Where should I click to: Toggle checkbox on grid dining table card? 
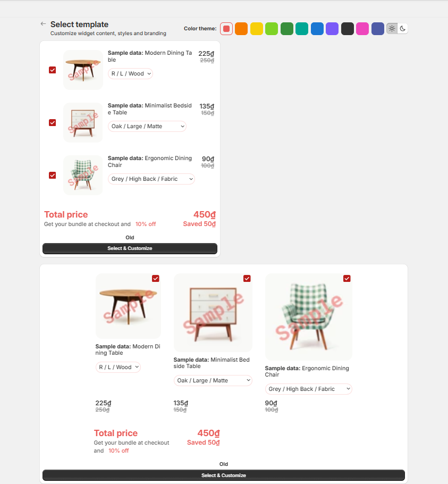click(x=155, y=278)
